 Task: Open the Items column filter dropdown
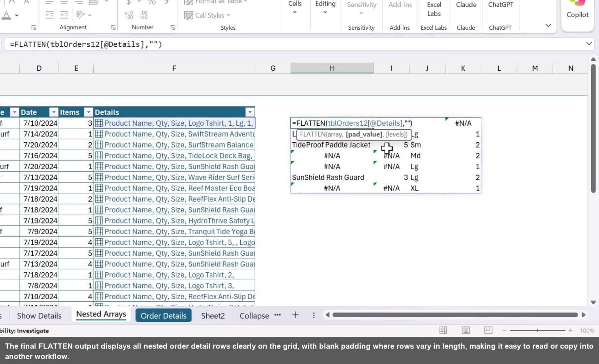click(x=88, y=112)
